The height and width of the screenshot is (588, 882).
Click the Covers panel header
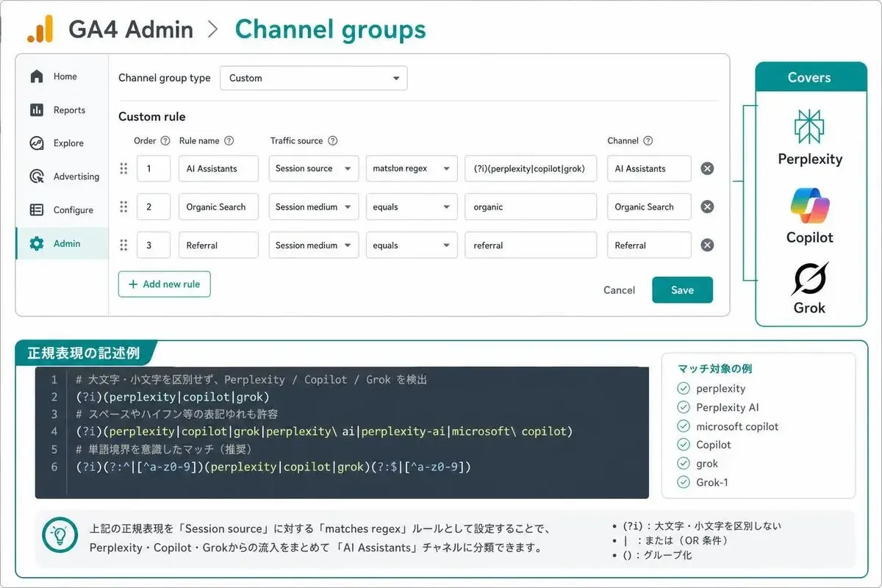(809, 77)
